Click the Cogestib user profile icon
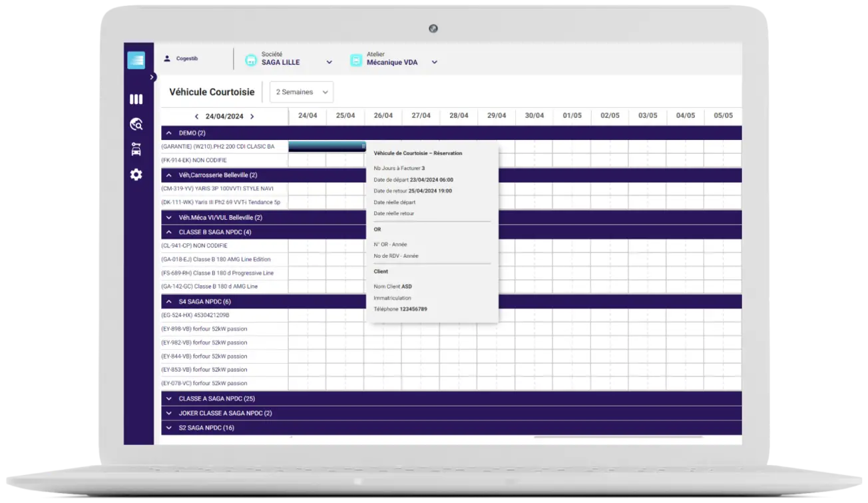868x503 pixels. (x=167, y=59)
